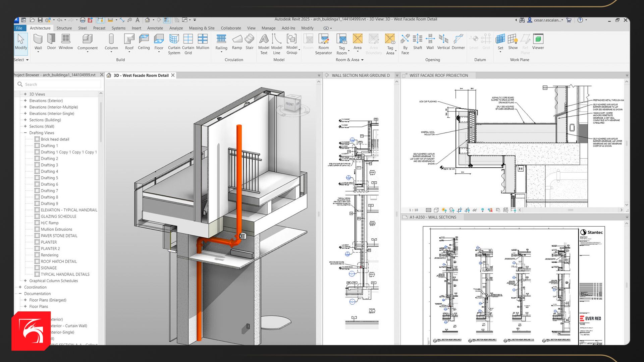Choose the By Face opening tool
The image size is (644, 362).
coord(405,44)
